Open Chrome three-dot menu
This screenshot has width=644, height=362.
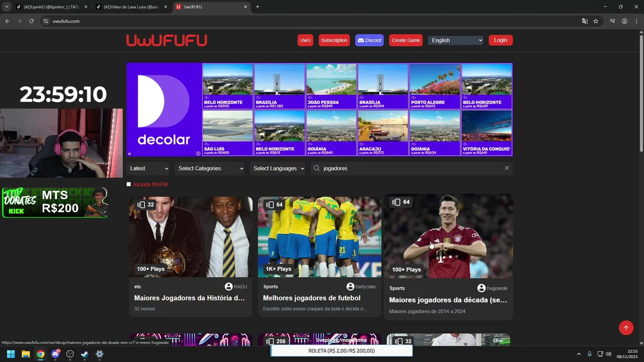point(636,21)
